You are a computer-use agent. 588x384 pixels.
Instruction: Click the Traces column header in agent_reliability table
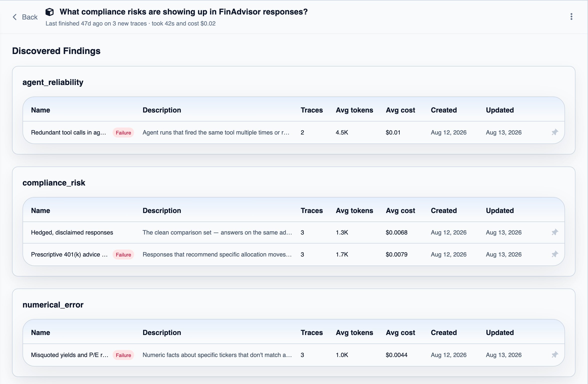pyautogui.click(x=312, y=110)
